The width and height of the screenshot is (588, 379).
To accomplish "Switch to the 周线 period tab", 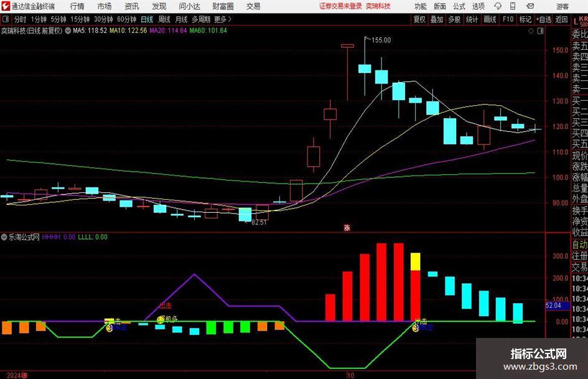I will (x=164, y=19).
